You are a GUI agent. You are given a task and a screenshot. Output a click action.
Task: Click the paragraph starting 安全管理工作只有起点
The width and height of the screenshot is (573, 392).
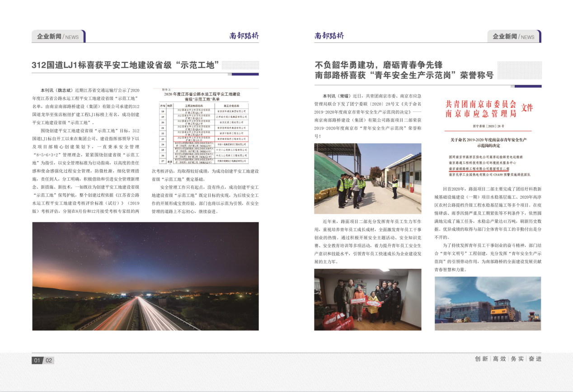point(205,199)
